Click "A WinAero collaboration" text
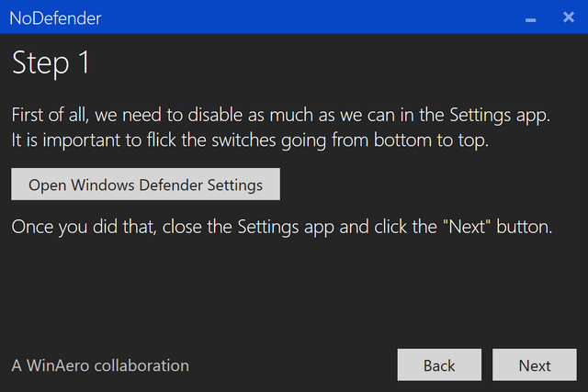588x392 pixels. tap(100, 365)
